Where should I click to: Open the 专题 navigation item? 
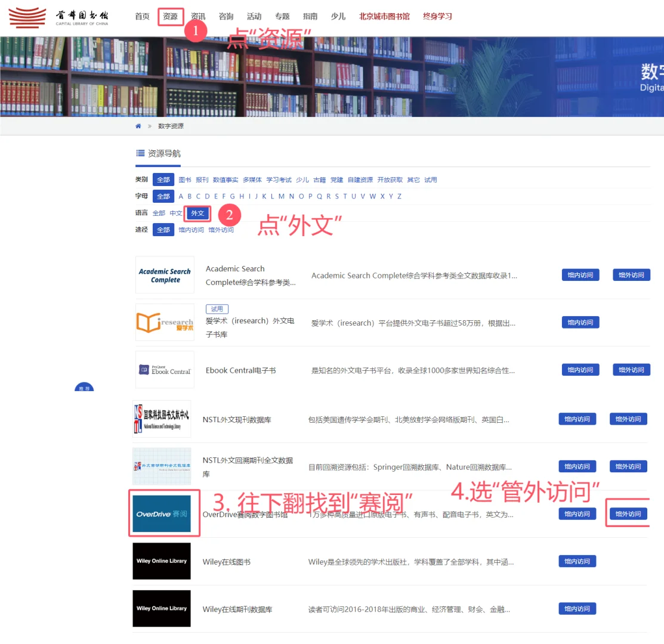282,17
